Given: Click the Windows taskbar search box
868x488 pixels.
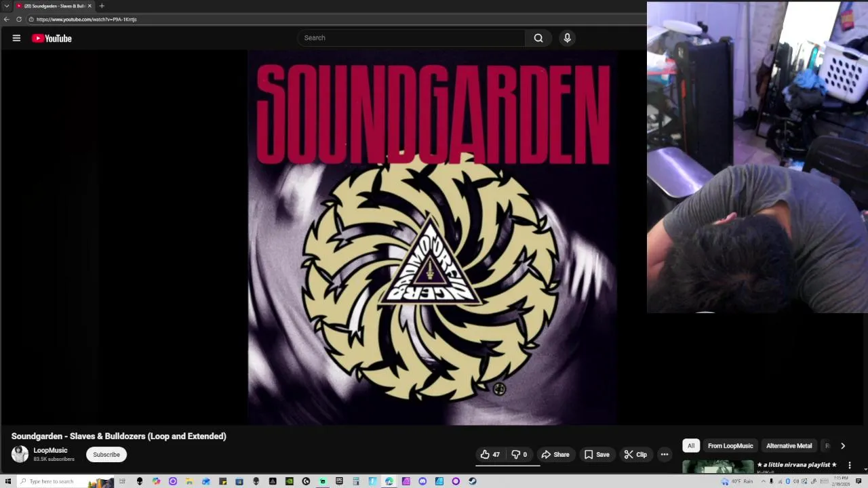Looking at the screenshot, I should point(64,481).
